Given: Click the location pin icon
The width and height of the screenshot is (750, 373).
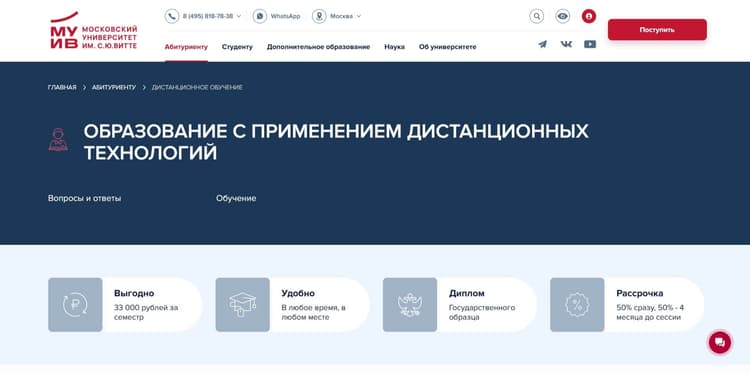Looking at the screenshot, I should 319,16.
